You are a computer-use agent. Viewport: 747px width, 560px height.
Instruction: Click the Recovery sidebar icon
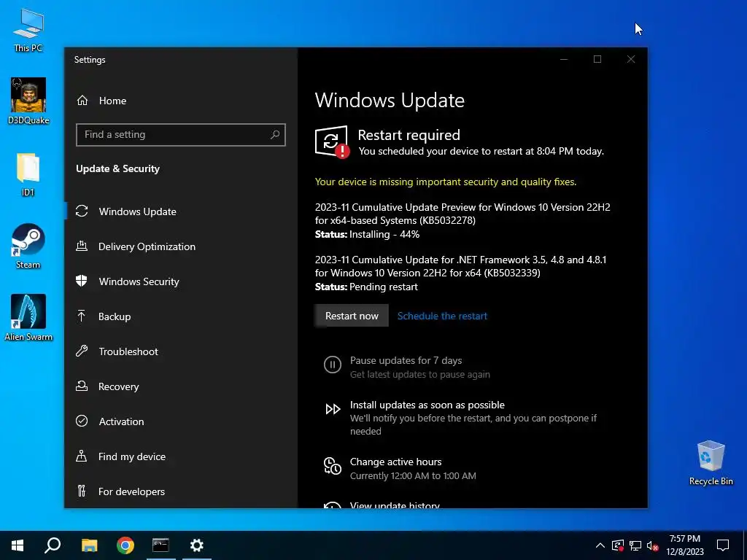coord(82,386)
